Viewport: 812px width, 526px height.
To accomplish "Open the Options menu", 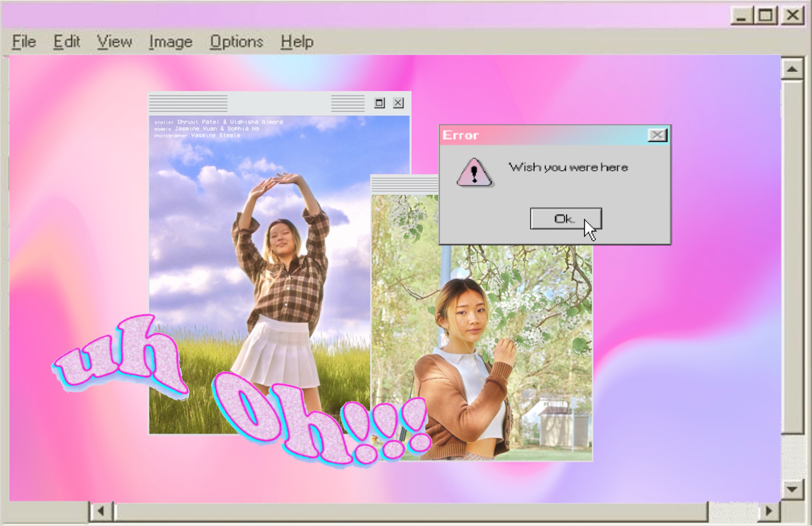I will 236,42.
